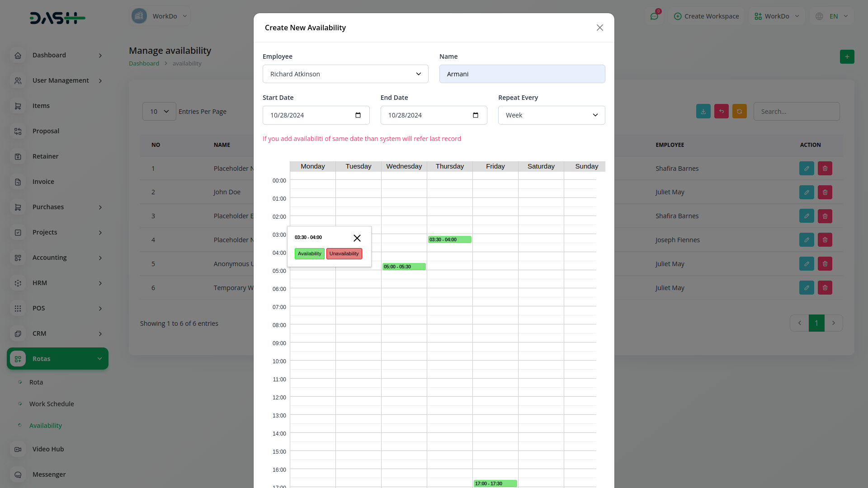The height and width of the screenshot is (488, 868).
Task: Click the green add availability plus button
Action: point(847,57)
